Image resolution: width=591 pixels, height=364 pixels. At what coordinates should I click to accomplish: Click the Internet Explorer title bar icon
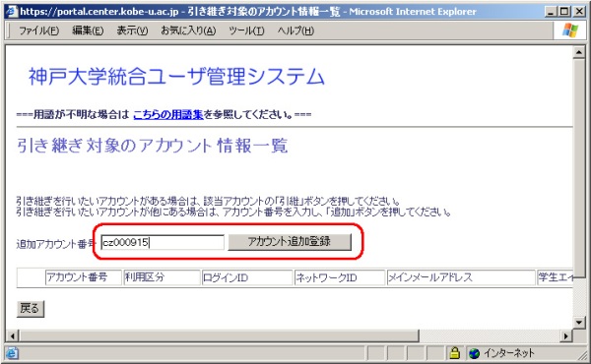(x=13, y=12)
